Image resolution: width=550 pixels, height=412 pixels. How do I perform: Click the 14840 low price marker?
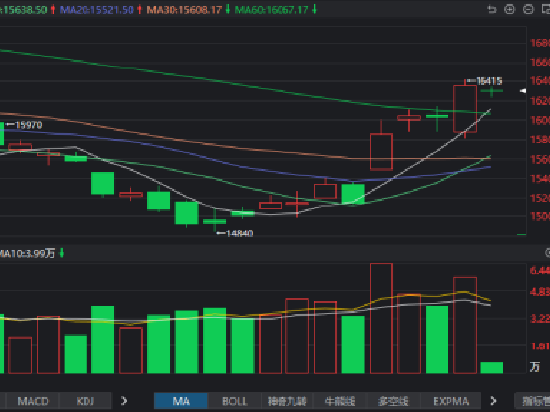tap(235, 233)
